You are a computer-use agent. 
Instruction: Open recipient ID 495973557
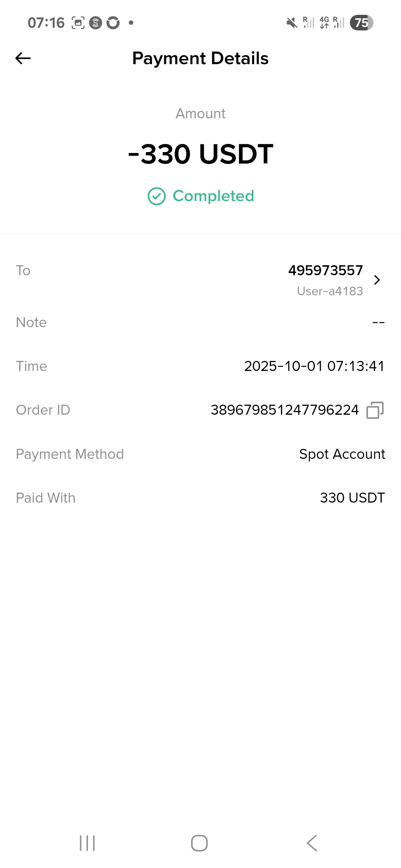pos(325,270)
